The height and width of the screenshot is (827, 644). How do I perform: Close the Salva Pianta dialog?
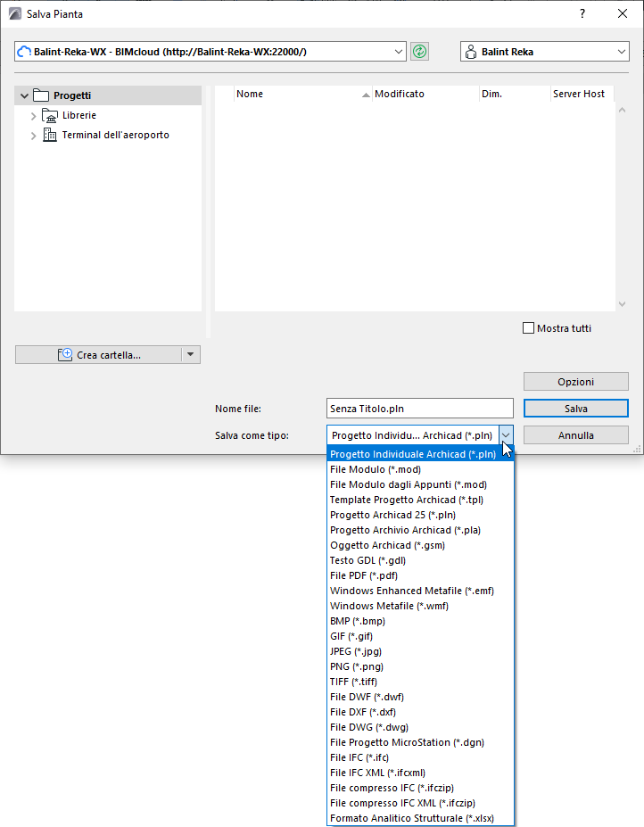[x=623, y=13]
